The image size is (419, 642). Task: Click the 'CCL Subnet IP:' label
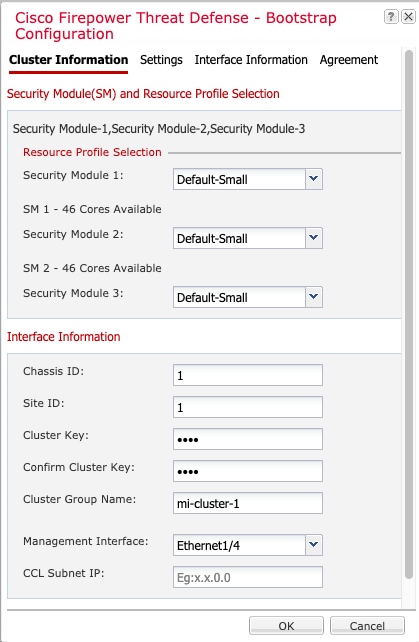click(x=63, y=573)
